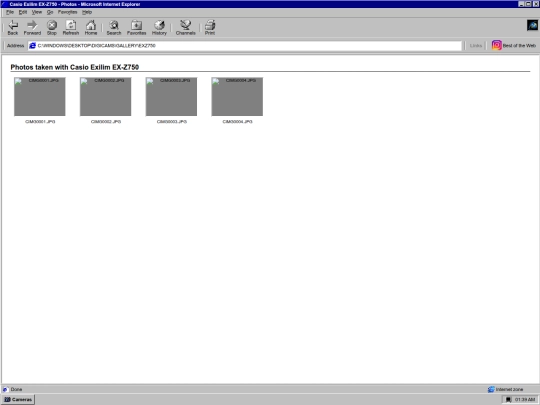Open thumbnail CIMG0001.JPG

click(x=40, y=96)
